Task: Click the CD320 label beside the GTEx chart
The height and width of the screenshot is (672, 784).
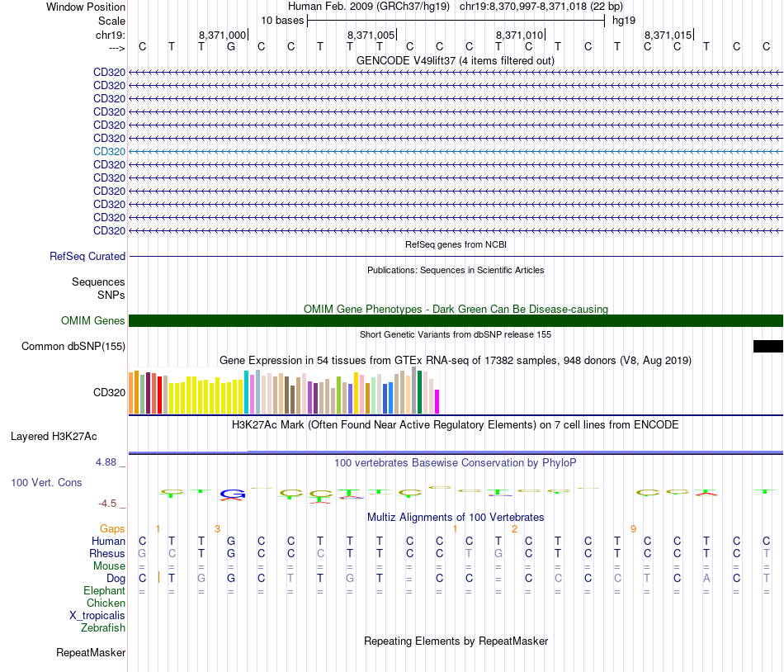Action: [109, 392]
